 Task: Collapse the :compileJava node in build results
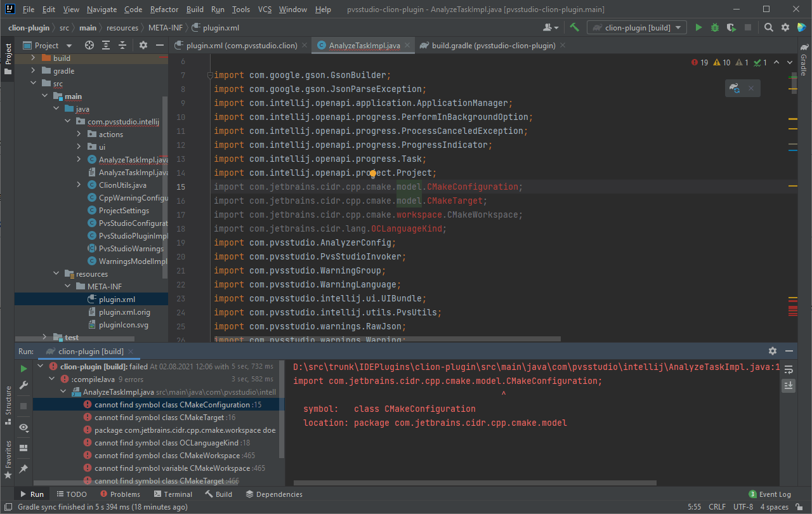52,379
